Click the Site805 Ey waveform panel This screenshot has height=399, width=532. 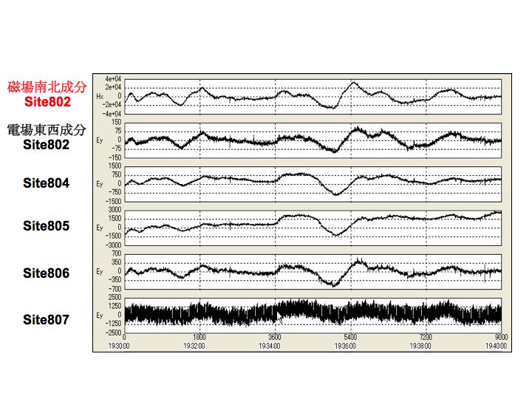coord(313,228)
